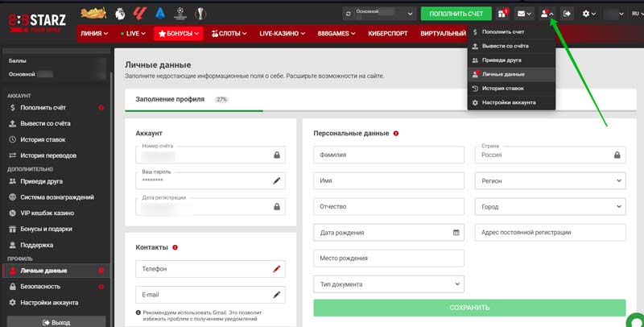Select Личные данные in profile dropdown

click(511, 74)
